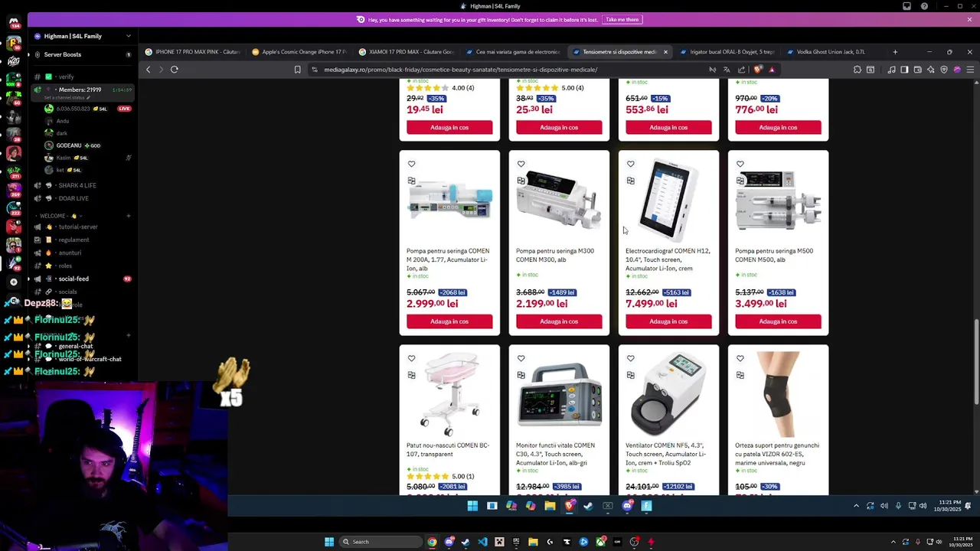Screen dimensions: 980x551
Task: Open the verify channel
Action: tap(83, 77)
